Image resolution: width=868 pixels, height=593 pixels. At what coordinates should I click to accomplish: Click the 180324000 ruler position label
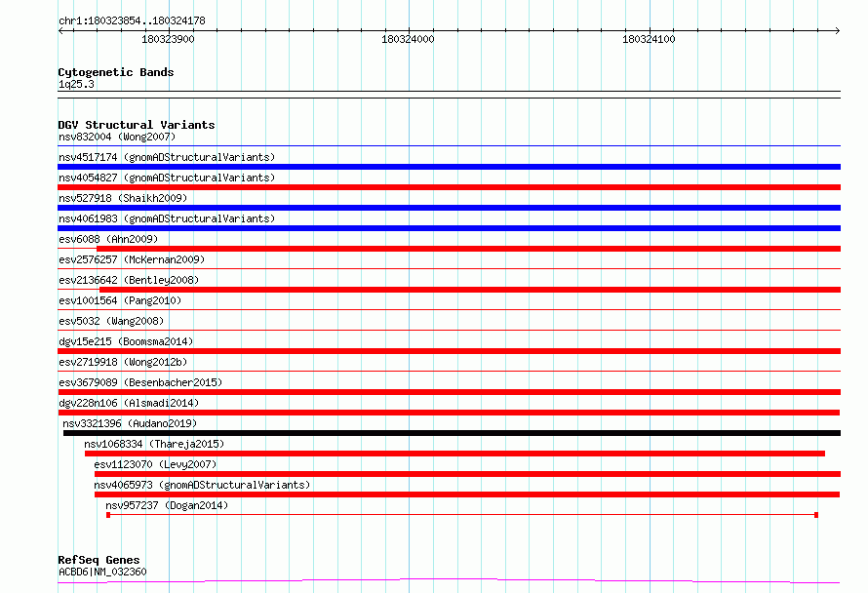tap(408, 39)
